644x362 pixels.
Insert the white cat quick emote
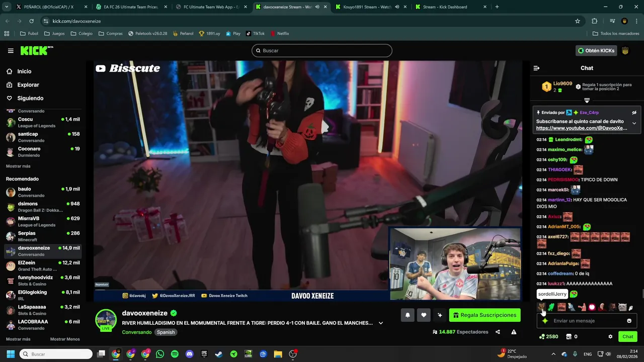click(x=622, y=307)
